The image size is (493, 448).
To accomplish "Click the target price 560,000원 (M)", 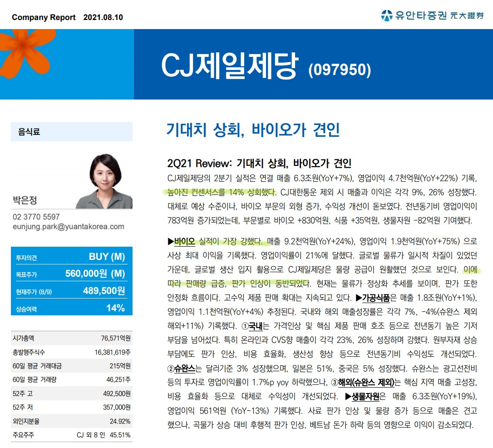I will pyautogui.click(x=95, y=274).
